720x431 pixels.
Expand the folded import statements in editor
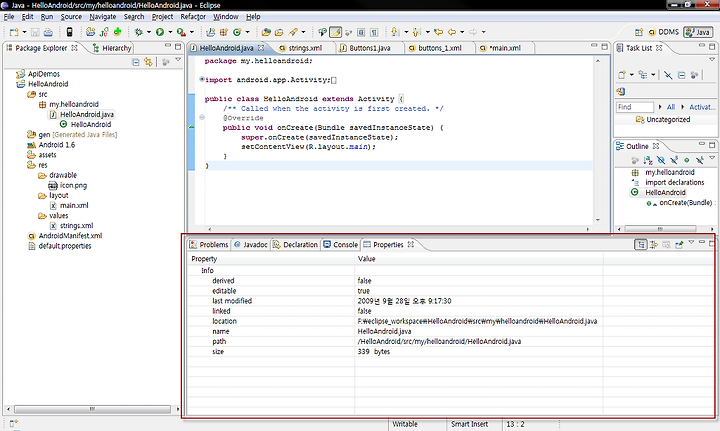pyautogui.click(x=202, y=79)
